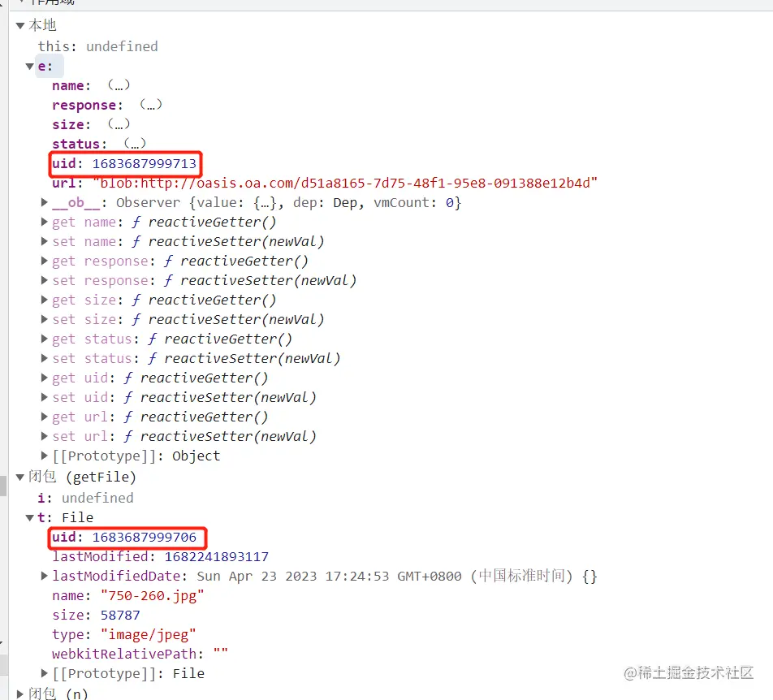This screenshot has height=700, width=773.
Task: Select the 'i: undefined' row
Action: click(85, 498)
